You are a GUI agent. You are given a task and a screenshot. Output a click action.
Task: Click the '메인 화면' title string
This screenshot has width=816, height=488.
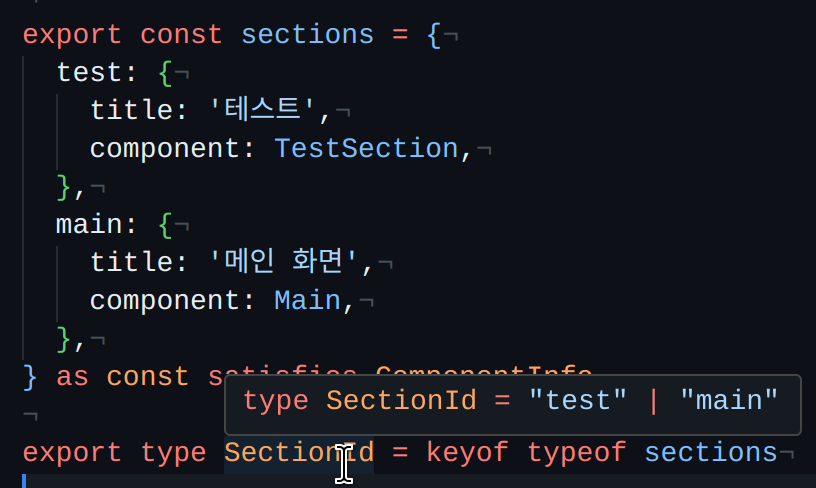283,262
